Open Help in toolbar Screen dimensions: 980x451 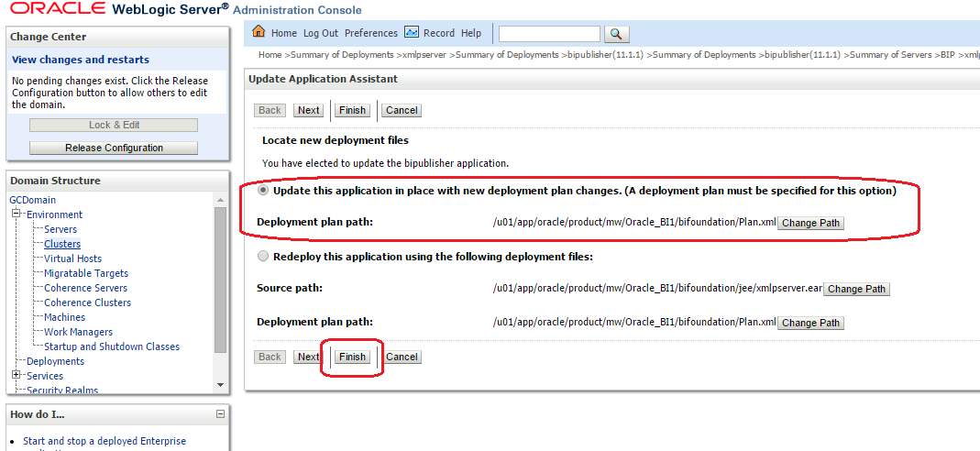pyautogui.click(x=471, y=33)
